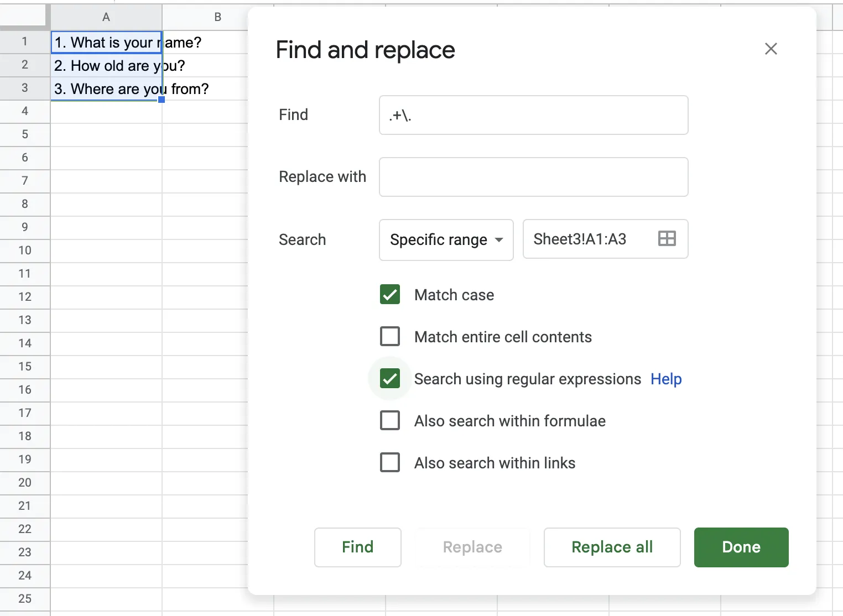The width and height of the screenshot is (843, 616).
Task: Close the Find and replace dialog
Action: click(771, 49)
